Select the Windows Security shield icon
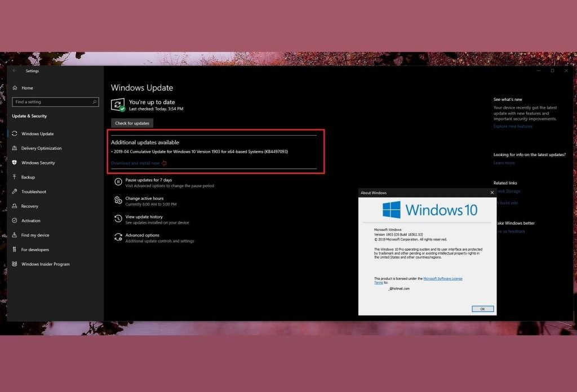 coord(15,163)
